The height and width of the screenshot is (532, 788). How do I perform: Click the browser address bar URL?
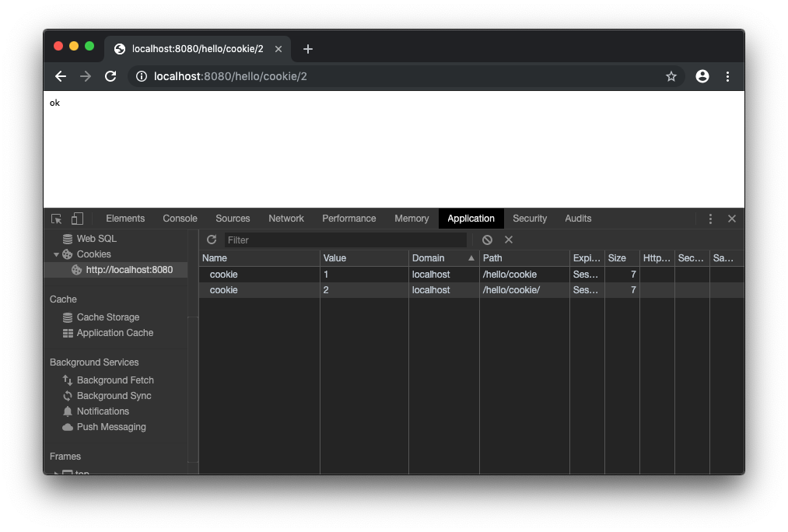coord(230,76)
